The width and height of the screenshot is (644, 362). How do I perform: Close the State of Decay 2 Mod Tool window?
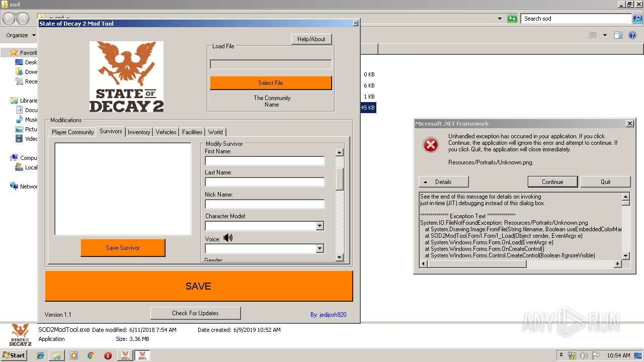[x=356, y=23]
